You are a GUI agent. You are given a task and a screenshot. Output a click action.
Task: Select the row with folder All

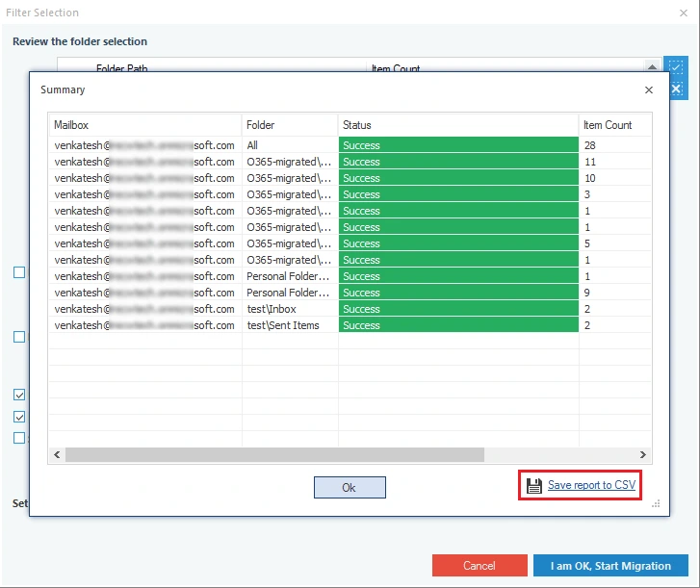[350, 145]
